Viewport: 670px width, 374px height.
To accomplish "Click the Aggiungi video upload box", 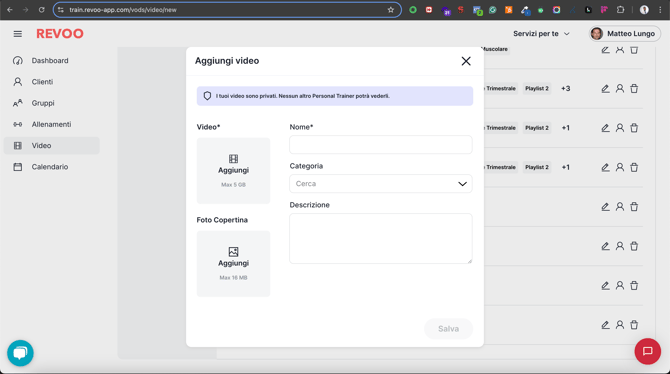I will coord(233,171).
